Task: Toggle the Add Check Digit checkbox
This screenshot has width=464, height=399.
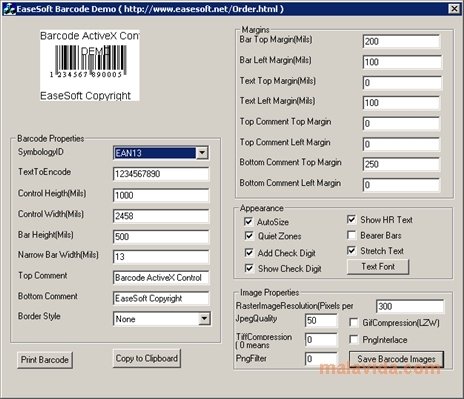Action: 249,253
